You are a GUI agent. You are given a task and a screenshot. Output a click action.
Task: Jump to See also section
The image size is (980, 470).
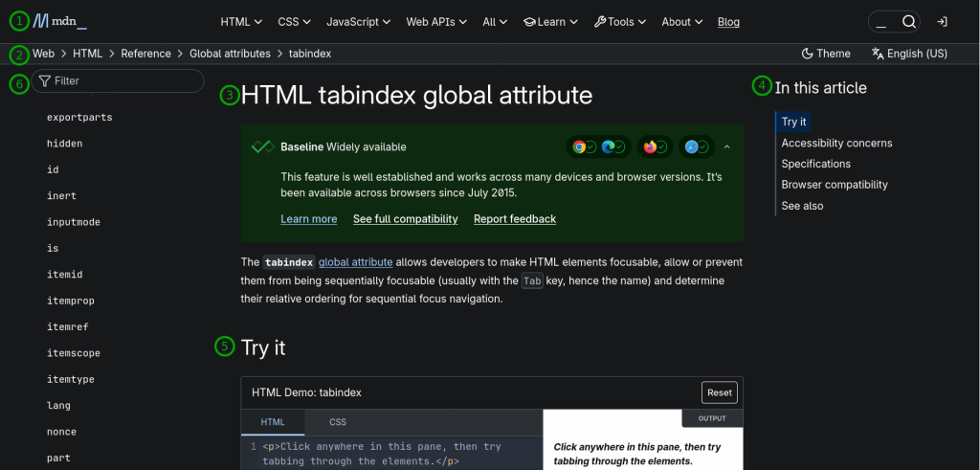802,206
